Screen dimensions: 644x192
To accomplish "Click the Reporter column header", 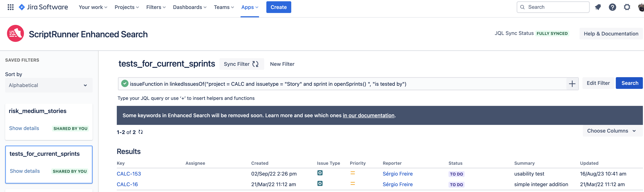I will click(392, 163).
